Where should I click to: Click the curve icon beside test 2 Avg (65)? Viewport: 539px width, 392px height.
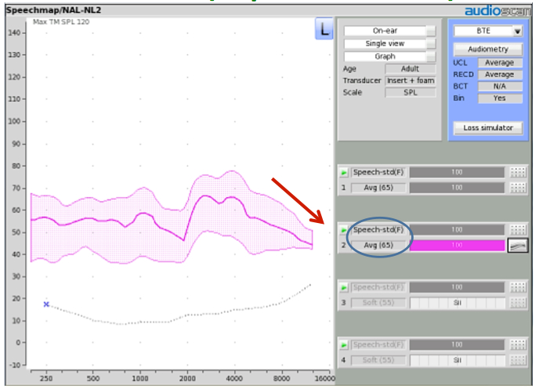(518, 246)
